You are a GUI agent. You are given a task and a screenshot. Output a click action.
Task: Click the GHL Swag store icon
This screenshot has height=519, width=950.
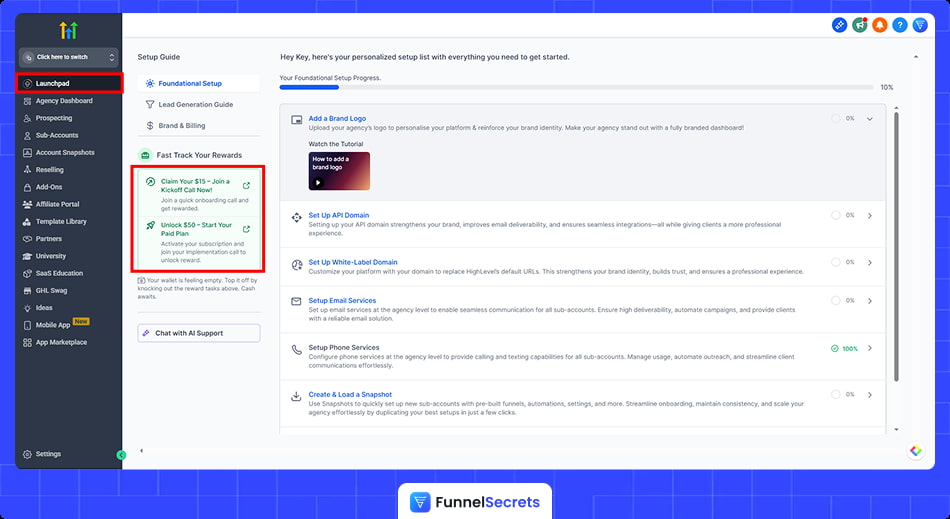point(27,291)
